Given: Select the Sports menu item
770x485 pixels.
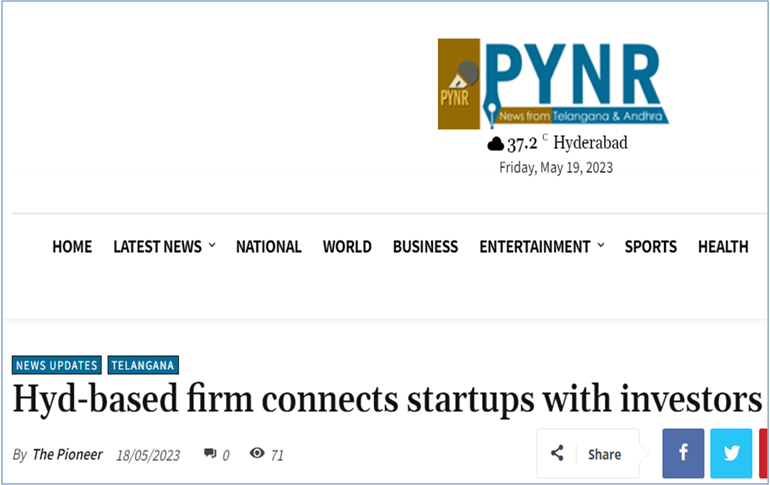Looking at the screenshot, I should pos(651,246).
